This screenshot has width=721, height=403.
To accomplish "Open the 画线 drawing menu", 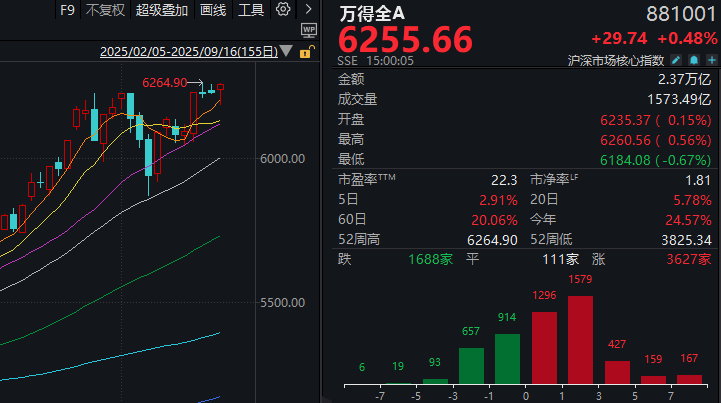I will click(212, 10).
